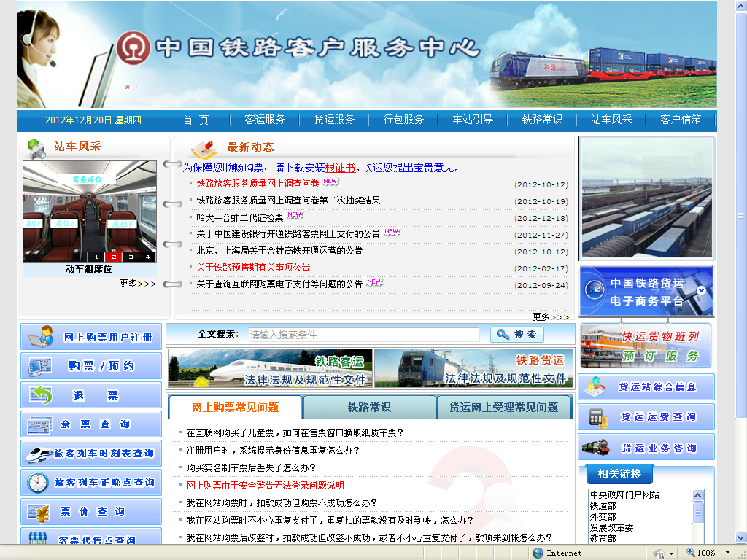Click the 搜索 search button
The height and width of the screenshot is (560, 747).
517,334
